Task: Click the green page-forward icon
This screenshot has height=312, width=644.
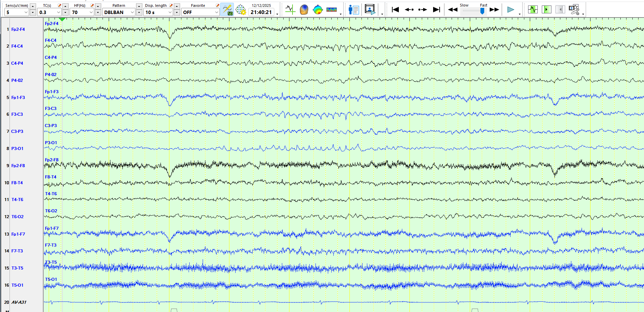Action: pos(547,9)
